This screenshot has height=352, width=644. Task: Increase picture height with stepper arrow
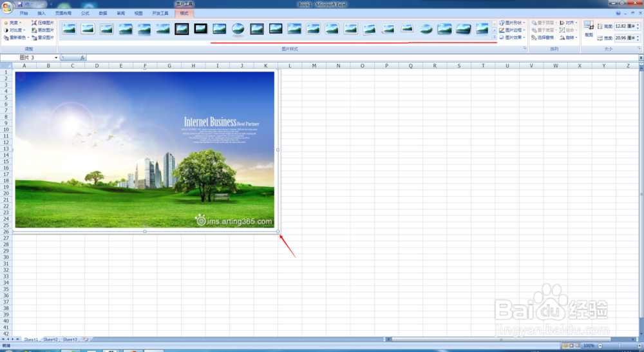[x=638, y=24]
